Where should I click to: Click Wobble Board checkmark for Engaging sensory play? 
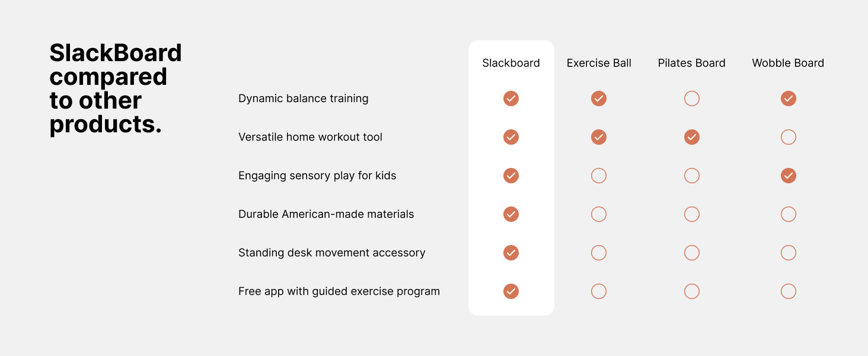pos(788,176)
